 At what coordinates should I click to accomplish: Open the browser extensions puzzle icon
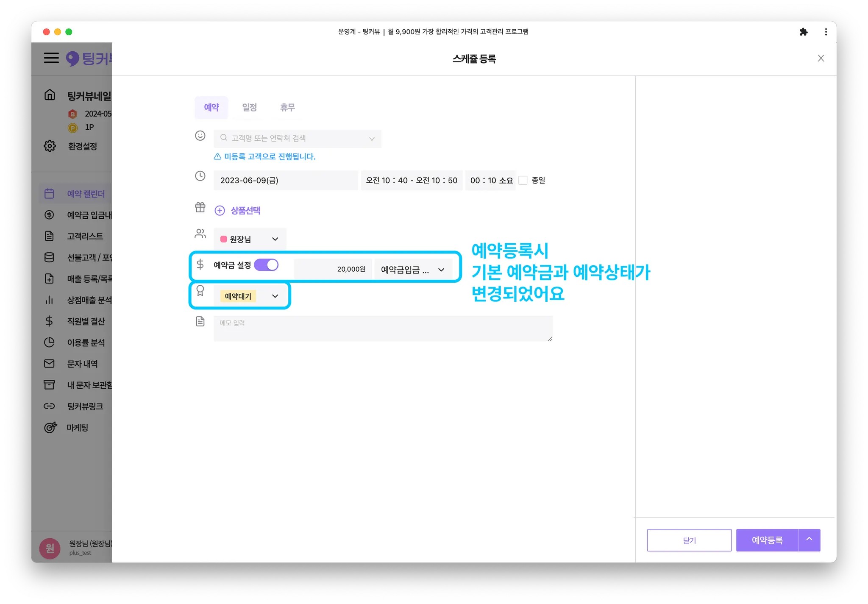[x=803, y=32]
